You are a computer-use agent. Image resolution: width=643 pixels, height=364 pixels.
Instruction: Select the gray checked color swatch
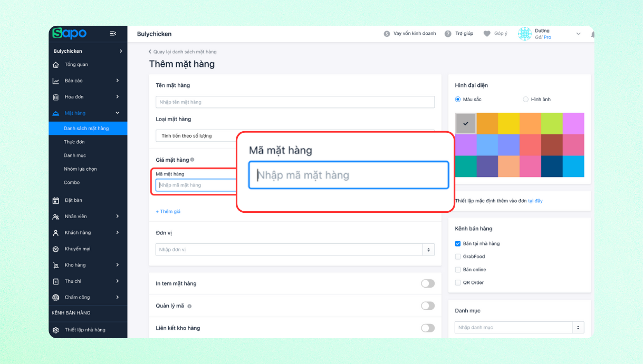pos(466,123)
